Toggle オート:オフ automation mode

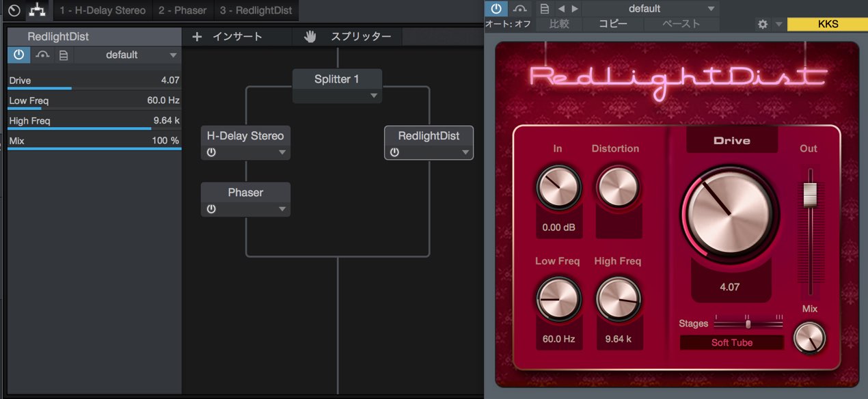point(508,24)
